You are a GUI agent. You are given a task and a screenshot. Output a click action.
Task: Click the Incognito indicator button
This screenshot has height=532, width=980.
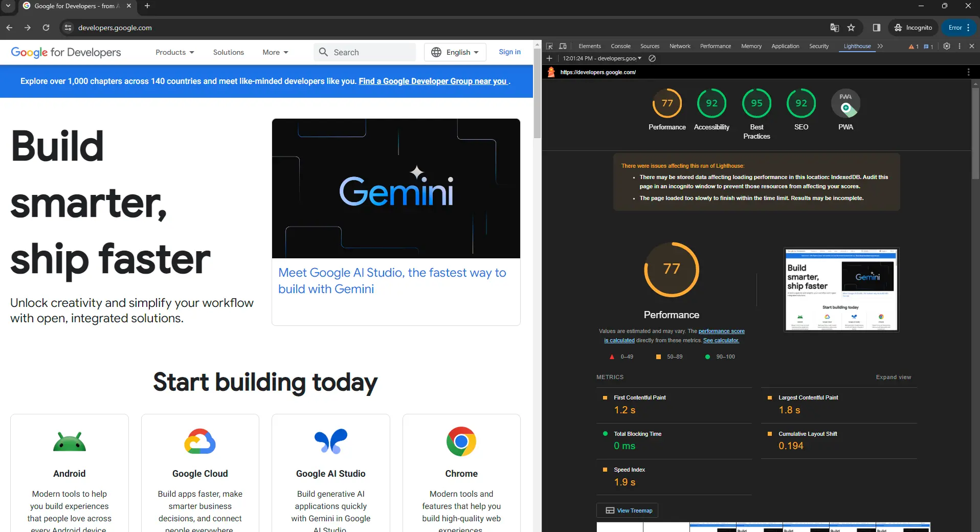(x=913, y=28)
